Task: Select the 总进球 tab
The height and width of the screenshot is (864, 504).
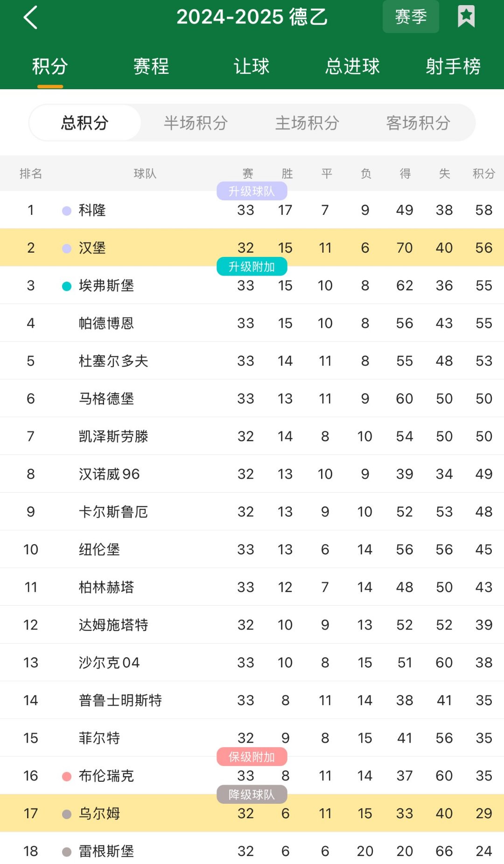Action: (352, 66)
